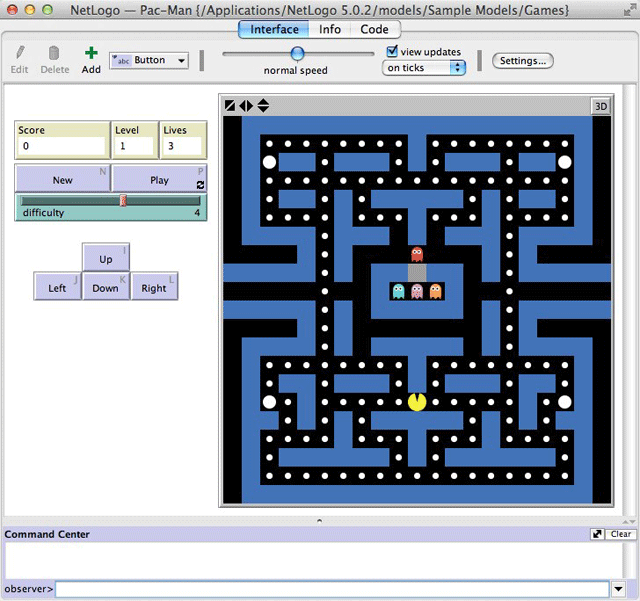Click the window fullscreen arrows icon
The height and width of the screenshot is (601, 640).
(629, 11)
